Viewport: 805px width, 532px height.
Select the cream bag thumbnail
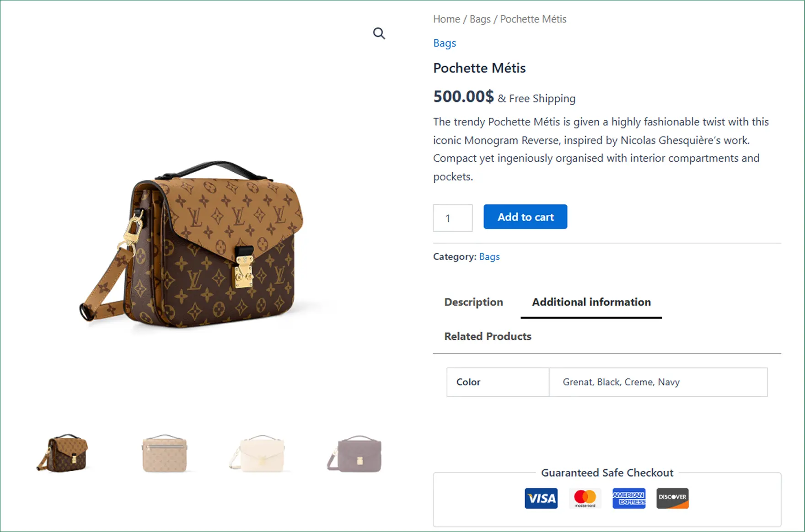point(261,453)
